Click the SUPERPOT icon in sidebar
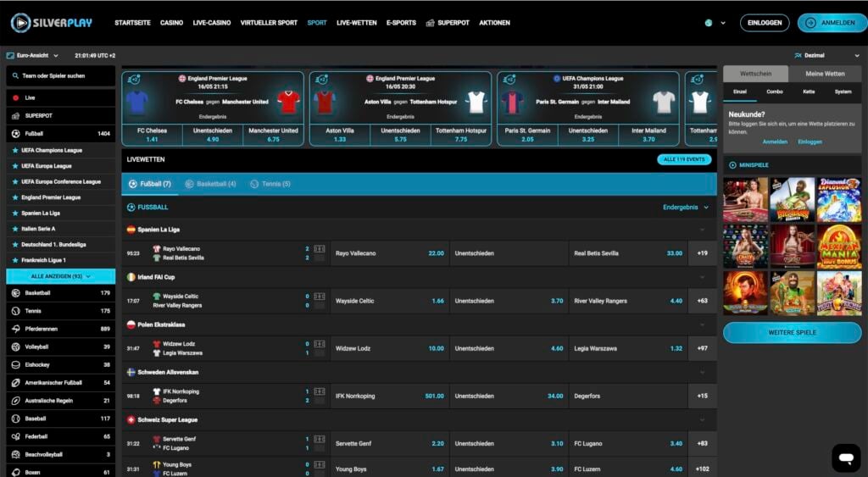 pyautogui.click(x=15, y=116)
